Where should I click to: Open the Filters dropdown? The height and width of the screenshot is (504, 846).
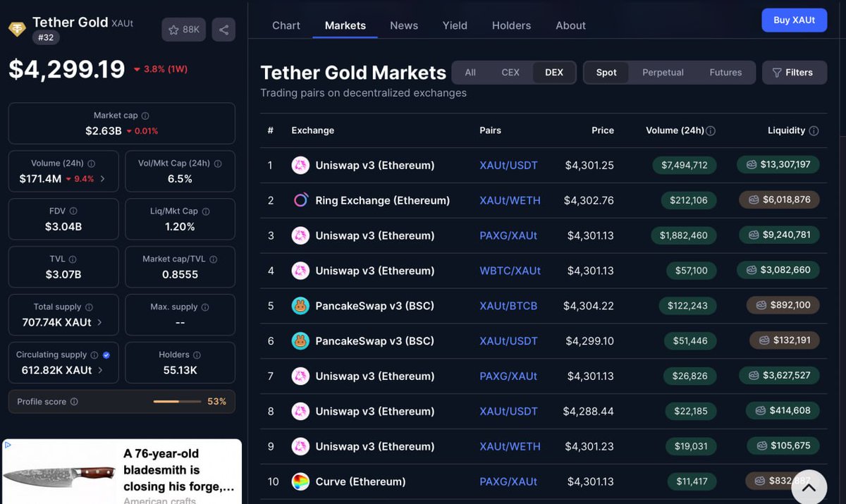795,73
